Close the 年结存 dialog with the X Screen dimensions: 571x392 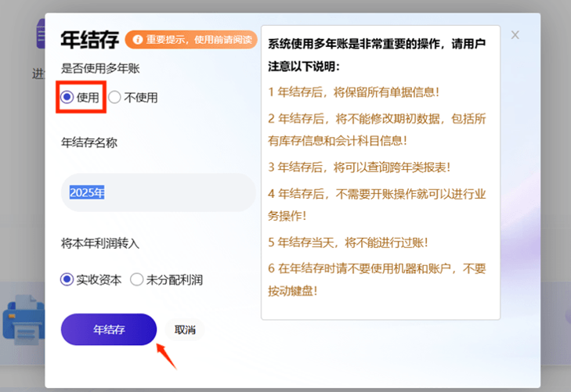click(515, 35)
